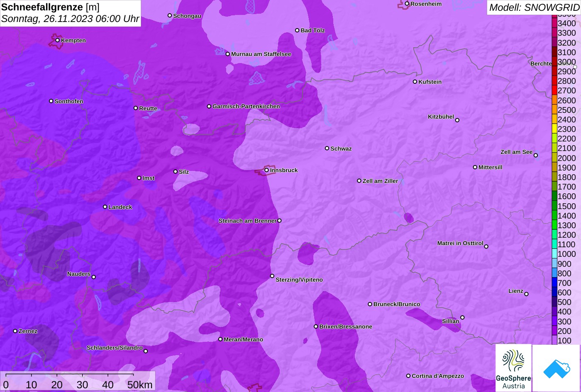Click the legend value '1800'
The width and height of the screenshot is (581, 392).
click(567, 177)
